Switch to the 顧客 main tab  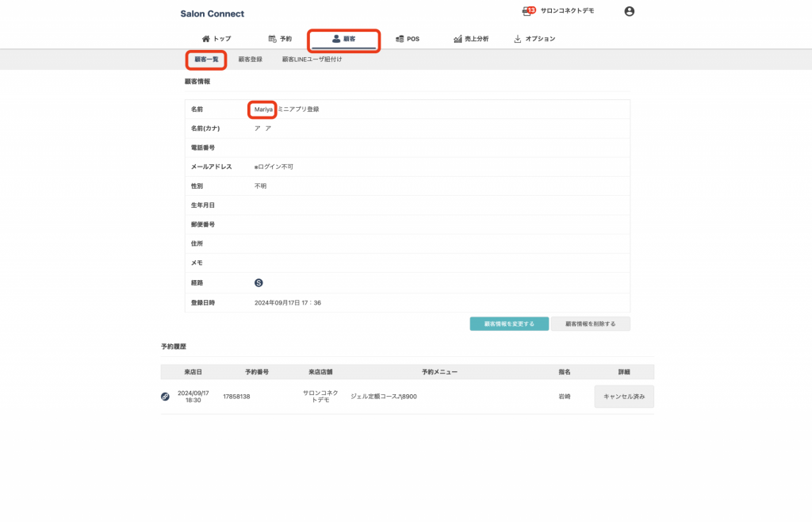344,39
